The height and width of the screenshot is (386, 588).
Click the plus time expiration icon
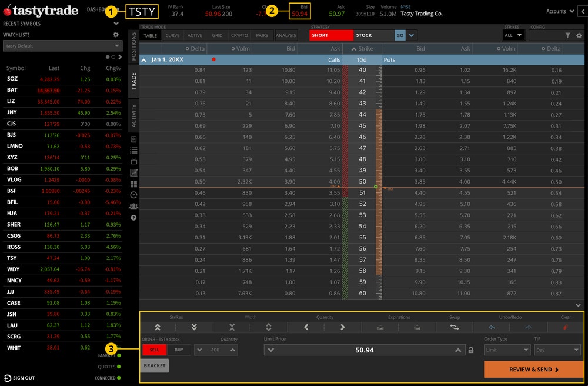coord(417,327)
